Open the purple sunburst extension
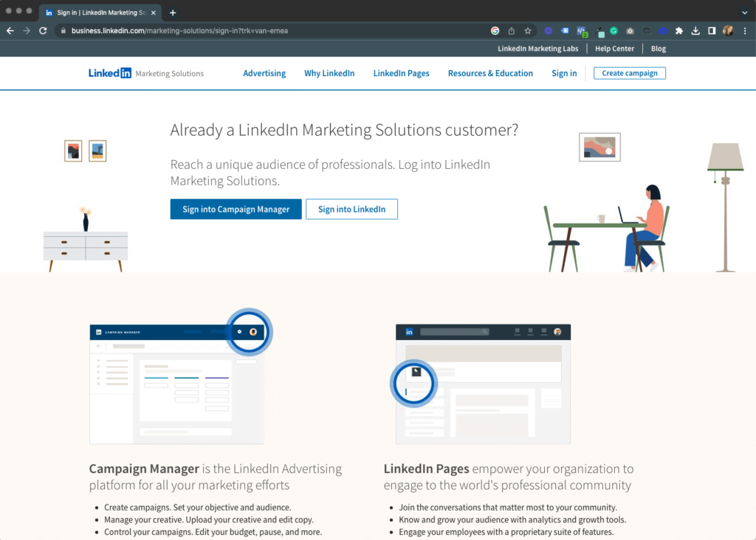Screen dimensions: 756x540 click(549, 31)
